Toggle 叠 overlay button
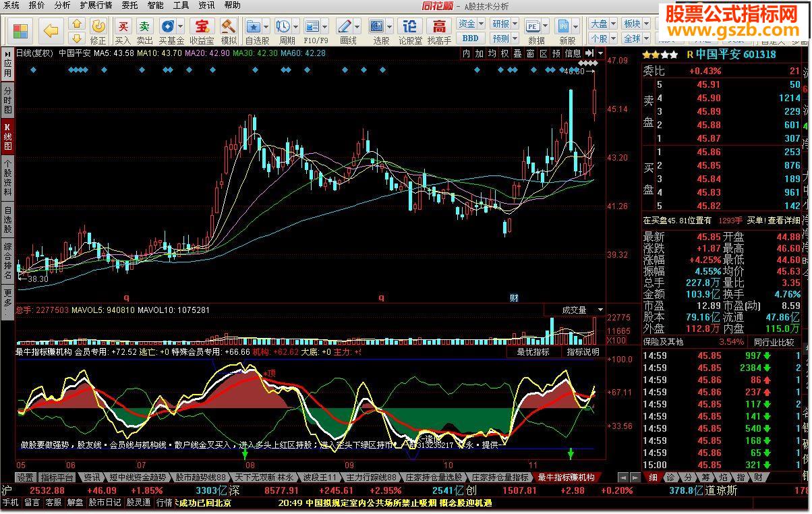This screenshot has height=514, width=812. tap(517, 53)
